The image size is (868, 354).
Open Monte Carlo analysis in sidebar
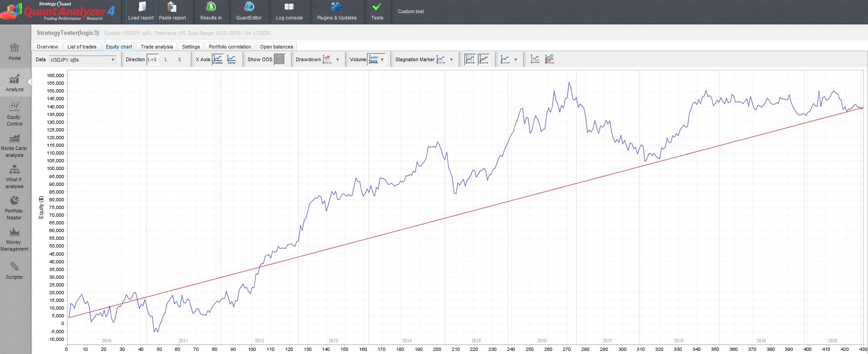(14, 145)
